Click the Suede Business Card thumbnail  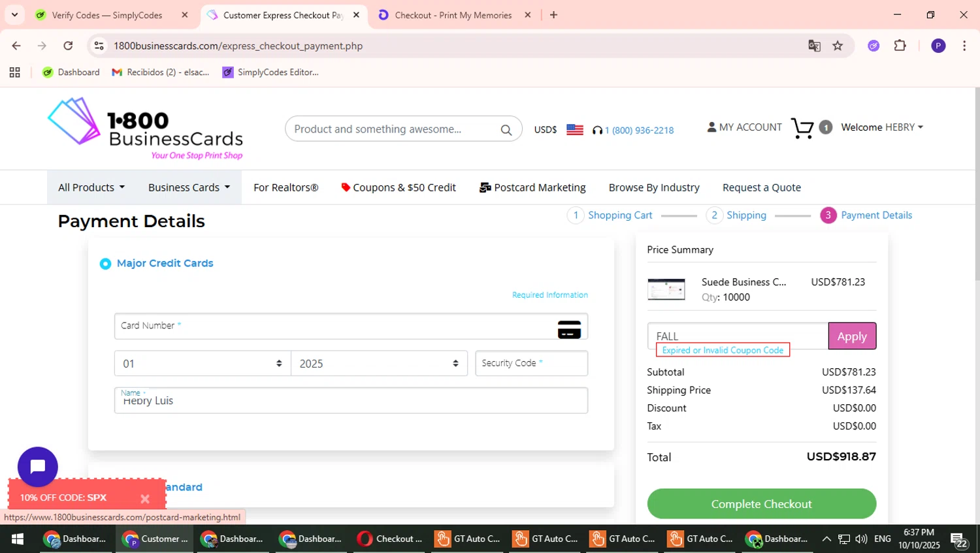click(x=666, y=289)
